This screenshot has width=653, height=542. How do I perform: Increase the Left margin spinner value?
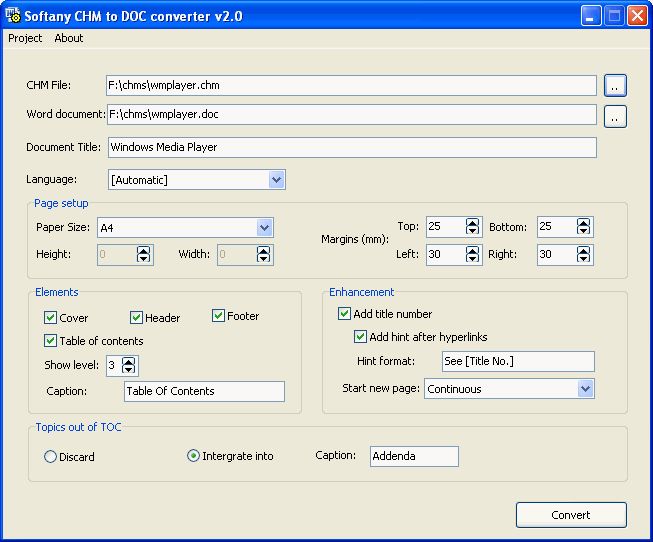[x=473, y=250]
